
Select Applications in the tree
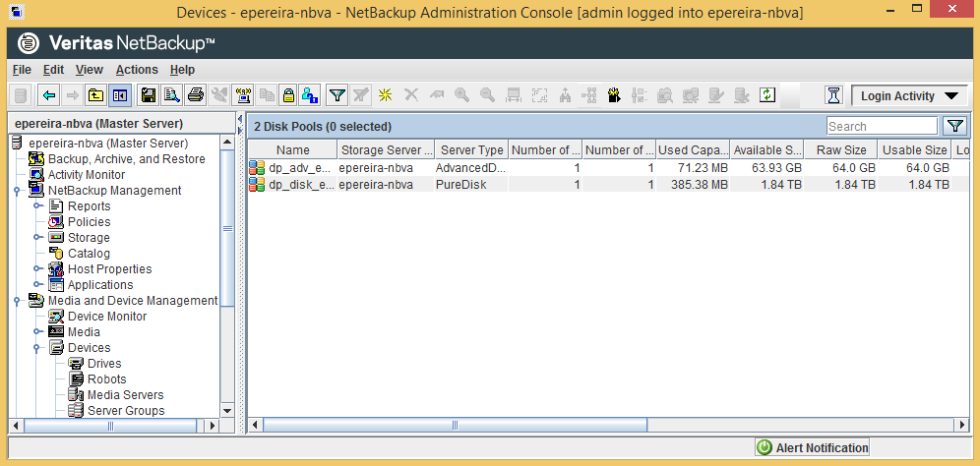100,284
